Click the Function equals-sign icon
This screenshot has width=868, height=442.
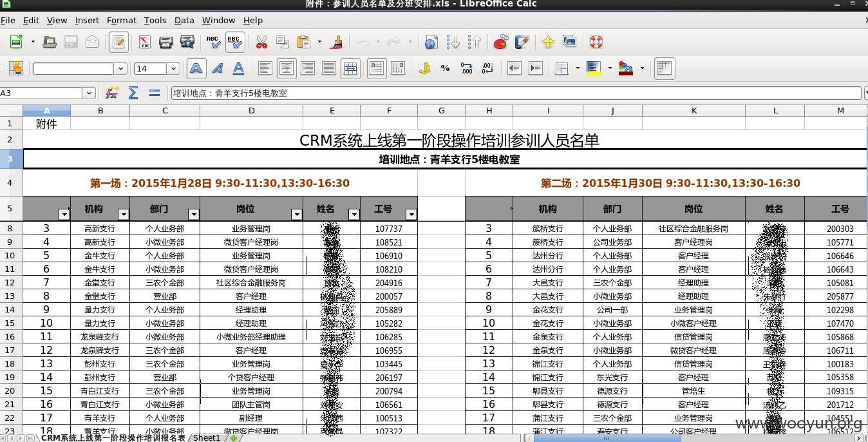click(155, 93)
